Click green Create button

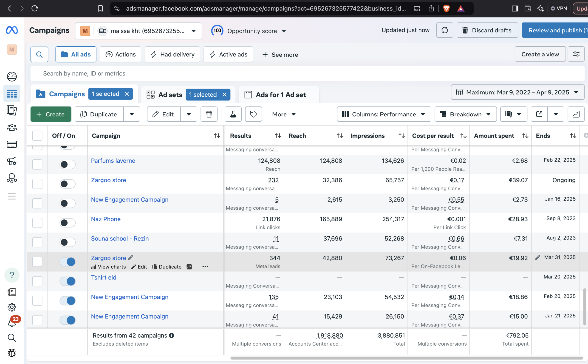click(x=51, y=114)
